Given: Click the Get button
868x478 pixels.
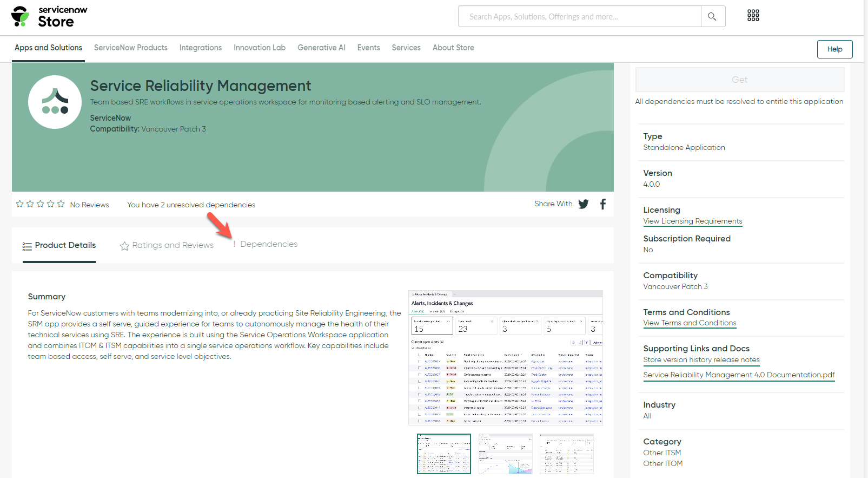Looking at the screenshot, I should [x=740, y=80].
